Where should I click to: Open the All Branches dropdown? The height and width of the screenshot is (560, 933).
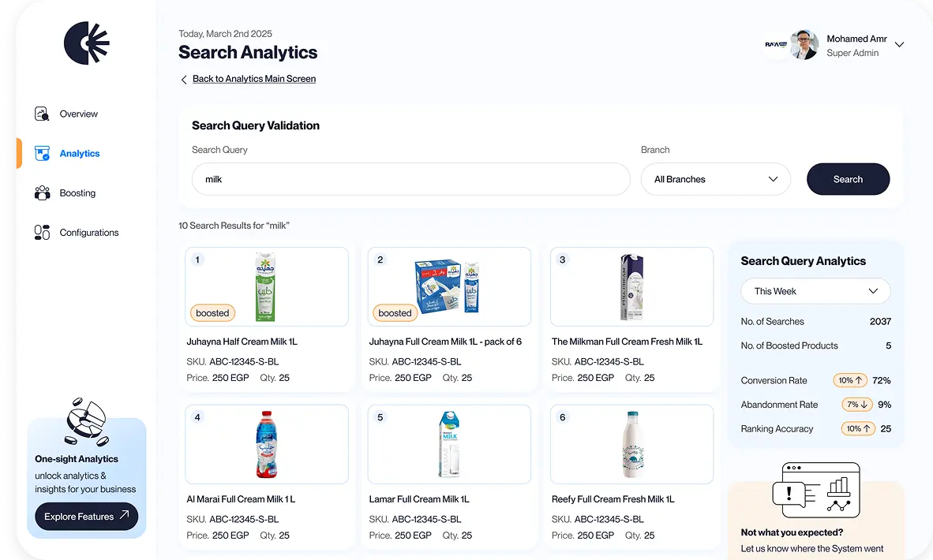pos(715,179)
